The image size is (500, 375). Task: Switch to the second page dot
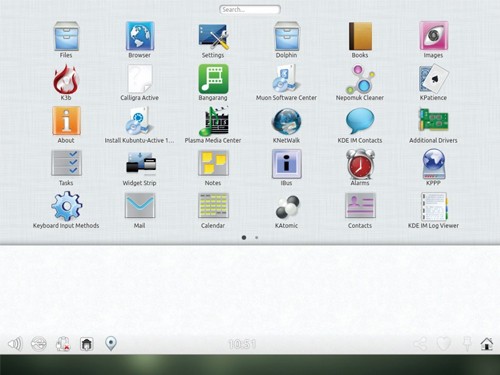[x=256, y=238]
